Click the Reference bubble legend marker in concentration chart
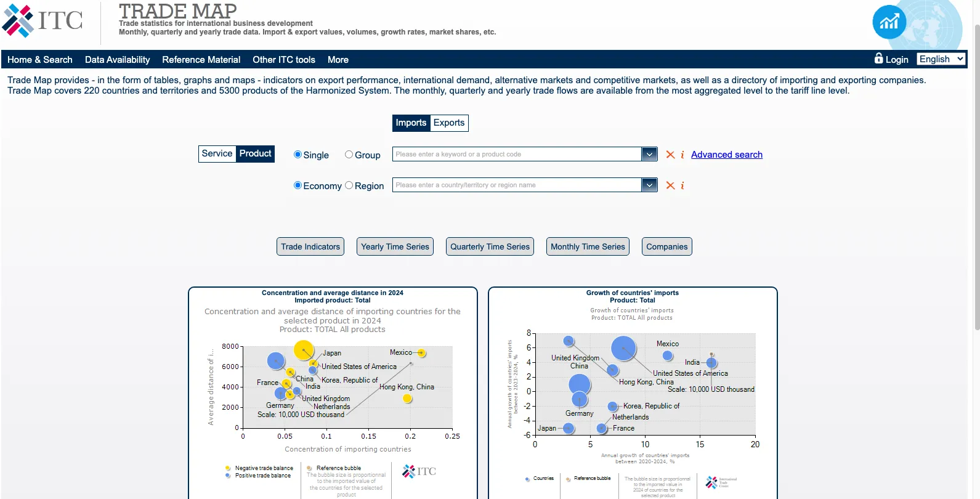 310,468
